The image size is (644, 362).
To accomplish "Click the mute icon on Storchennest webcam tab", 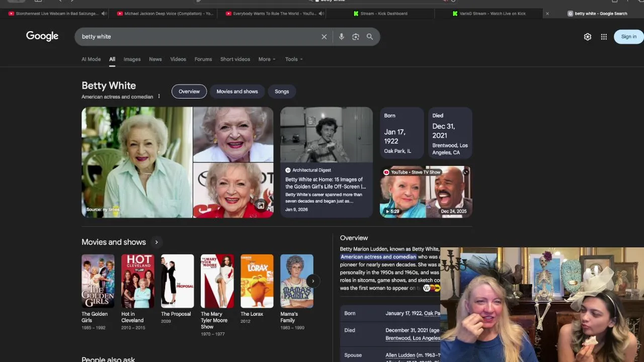I will coord(104,14).
